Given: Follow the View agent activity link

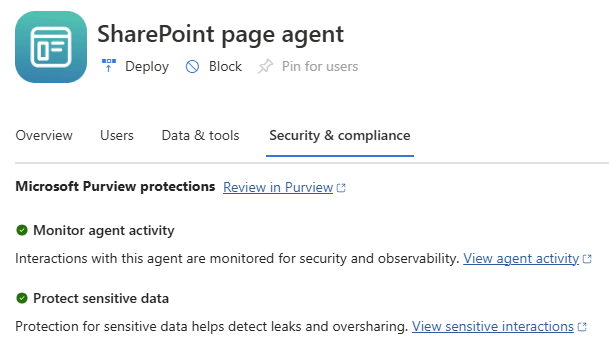Looking at the screenshot, I should 521,258.
